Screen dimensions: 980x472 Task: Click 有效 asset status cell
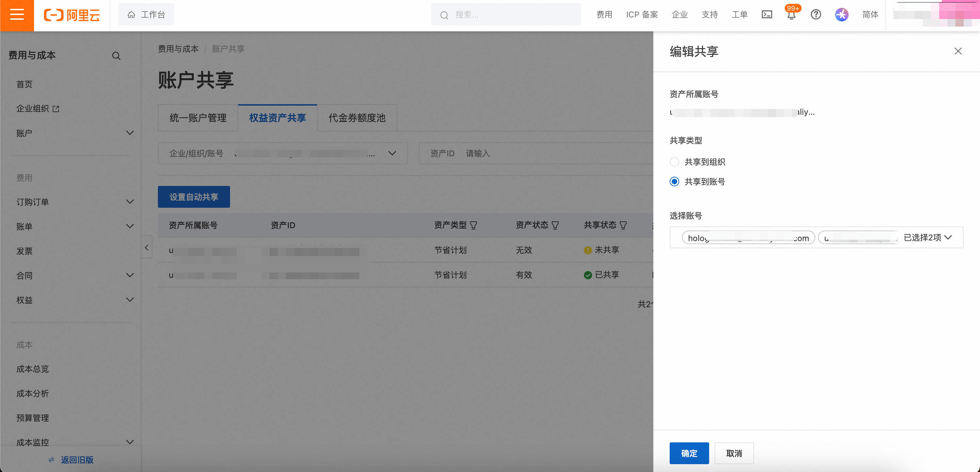pyautogui.click(x=524, y=275)
